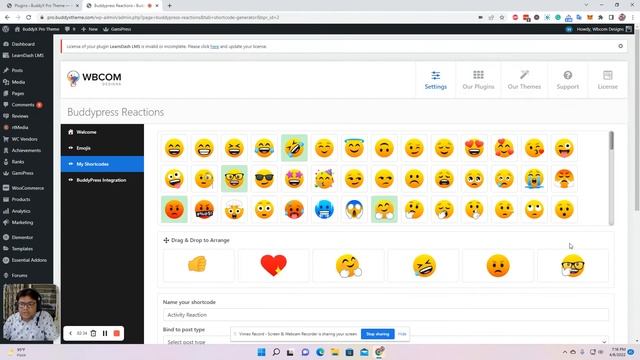Open Windows taskbar search

click(x=276, y=352)
